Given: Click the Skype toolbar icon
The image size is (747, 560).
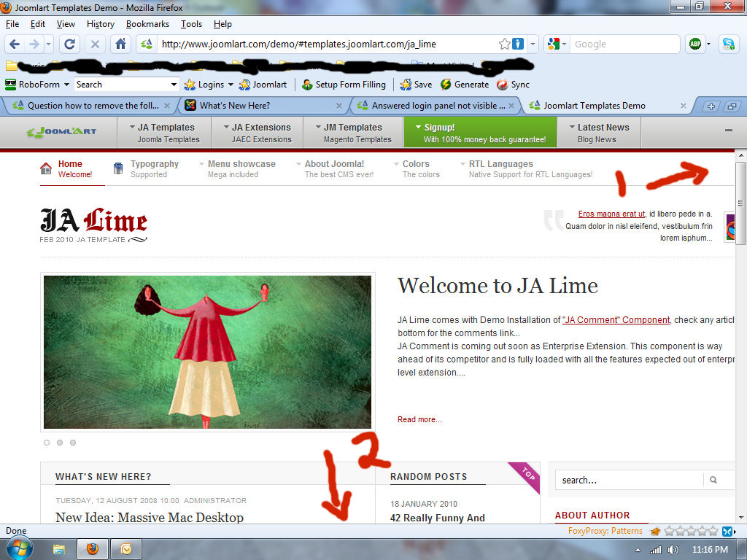Looking at the screenshot, I should point(729,44).
